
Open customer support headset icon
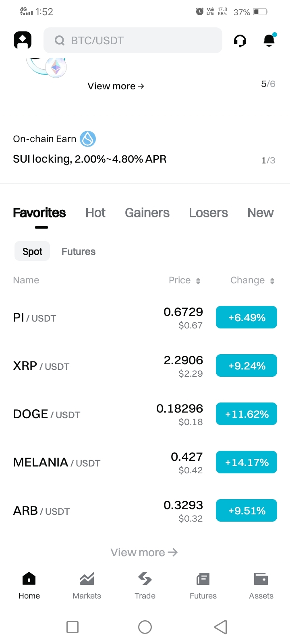pos(240,41)
